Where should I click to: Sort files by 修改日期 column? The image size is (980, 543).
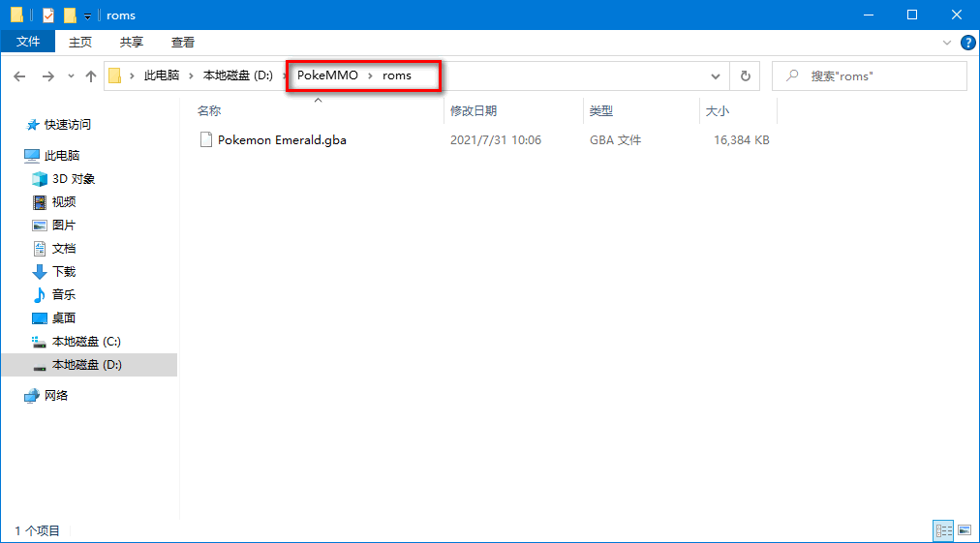pyautogui.click(x=475, y=111)
